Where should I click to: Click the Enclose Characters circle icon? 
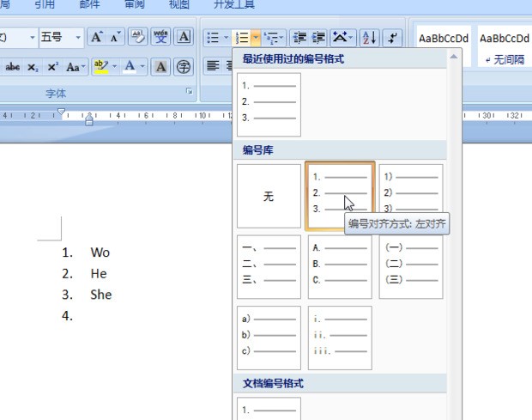click(x=184, y=66)
